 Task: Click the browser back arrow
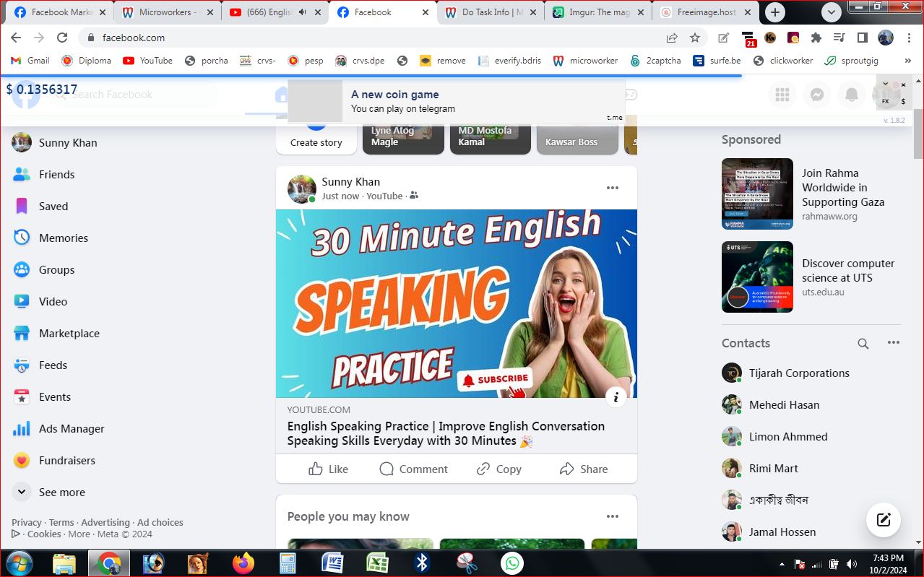click(x=16, y=38)
